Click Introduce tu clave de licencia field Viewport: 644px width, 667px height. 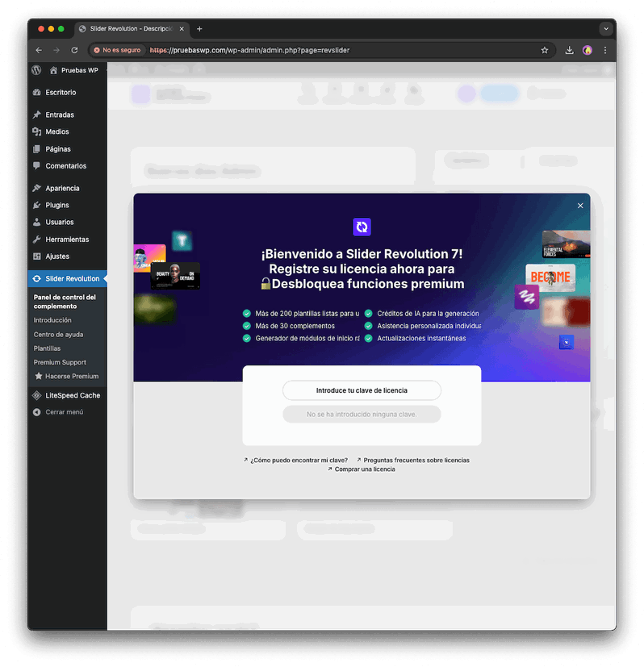pyautogui.click(x=362, y=390)
